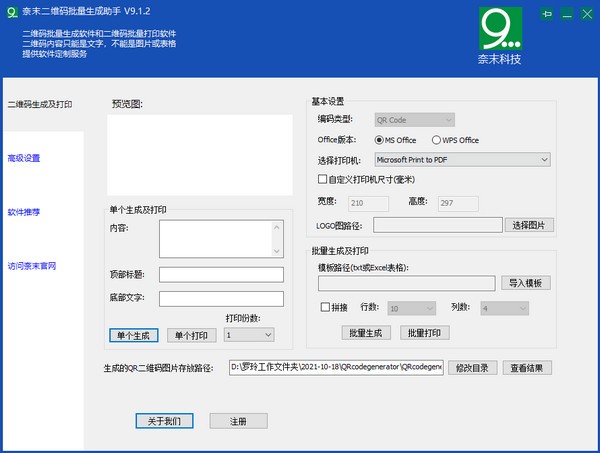
Task: Close the application window
Action: coord(587,15)
